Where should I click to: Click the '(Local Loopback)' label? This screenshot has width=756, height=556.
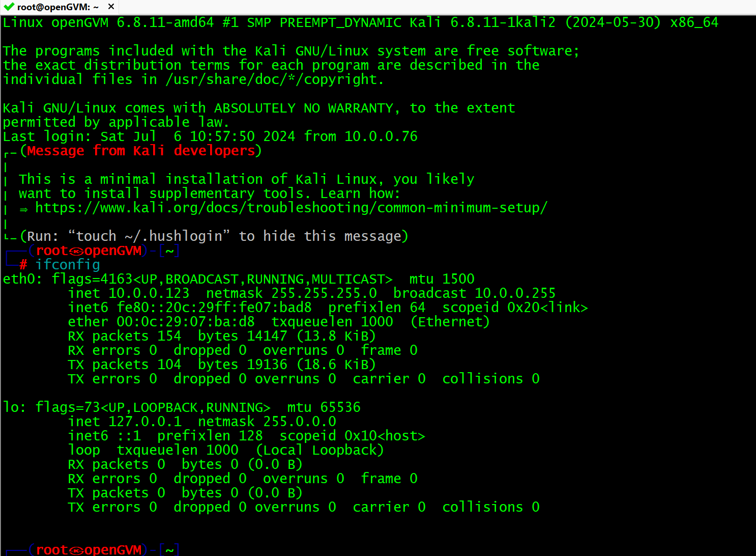click(x=320, y=450)
